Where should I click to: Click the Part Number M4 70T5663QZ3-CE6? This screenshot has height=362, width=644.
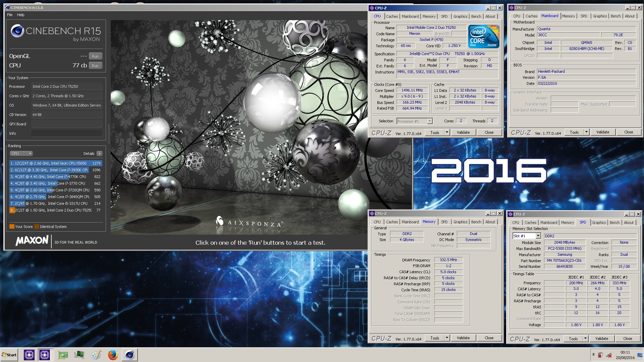coord(565,260)
